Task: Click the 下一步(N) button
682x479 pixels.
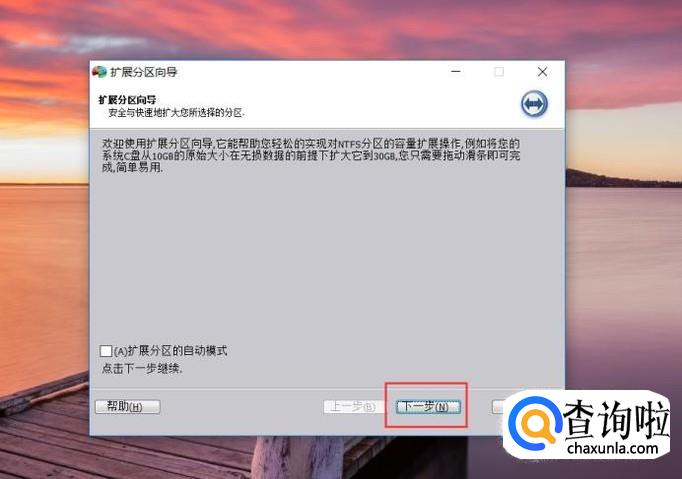Action: [428, 407]
